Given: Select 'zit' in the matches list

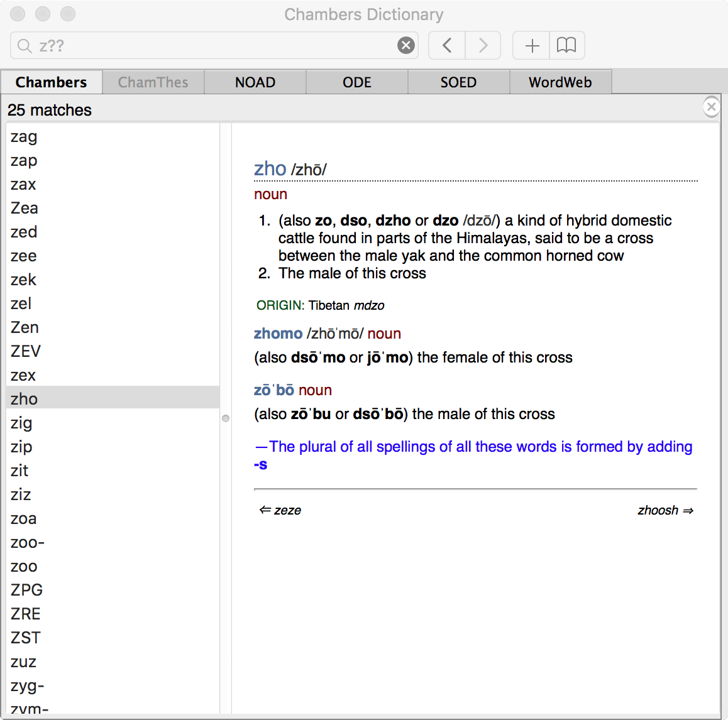Looking at the screenshot, I should pyautogui.click(x=113, y=471).
